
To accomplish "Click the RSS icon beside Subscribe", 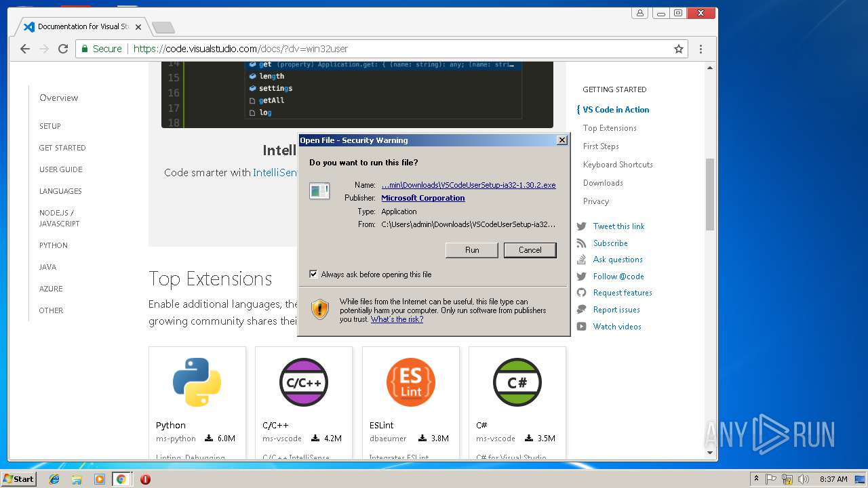I will (x=581, y=243).
